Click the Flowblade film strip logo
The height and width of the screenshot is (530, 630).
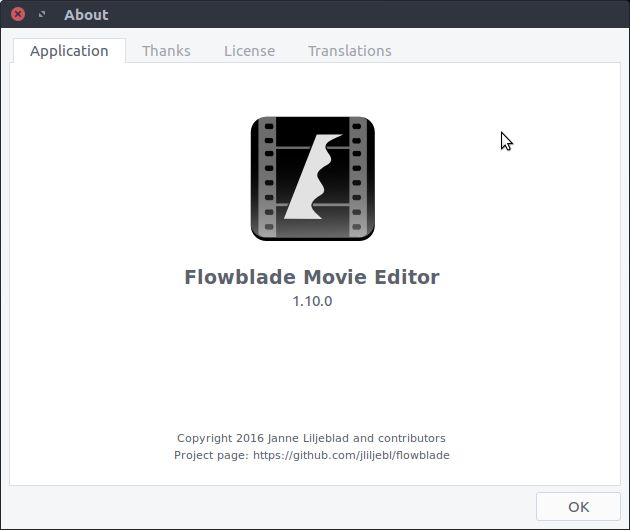(313, 179)
